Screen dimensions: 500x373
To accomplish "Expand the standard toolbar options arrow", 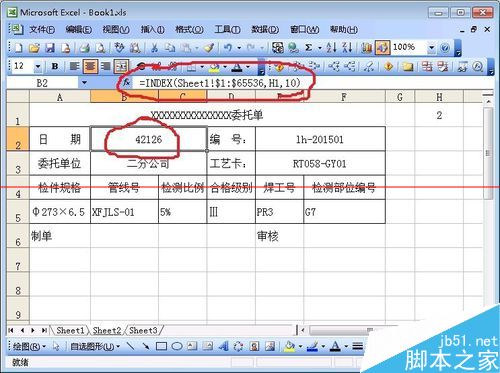I will (x=458, y=48).
